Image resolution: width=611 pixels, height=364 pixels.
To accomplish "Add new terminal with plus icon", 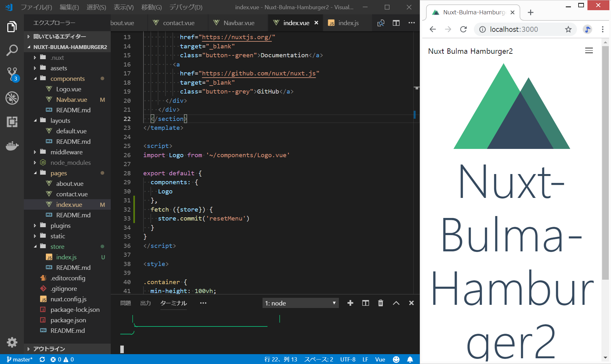I will (350, 303).
